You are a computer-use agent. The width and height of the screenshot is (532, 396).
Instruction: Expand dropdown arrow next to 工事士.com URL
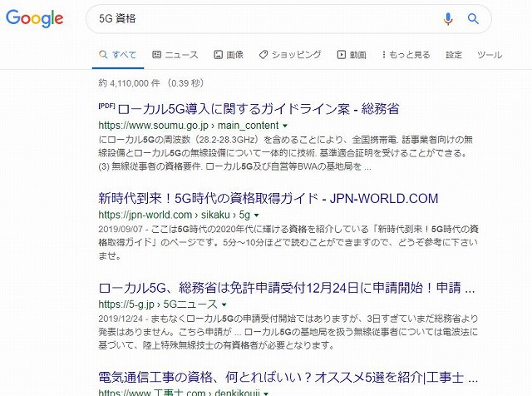266,394
